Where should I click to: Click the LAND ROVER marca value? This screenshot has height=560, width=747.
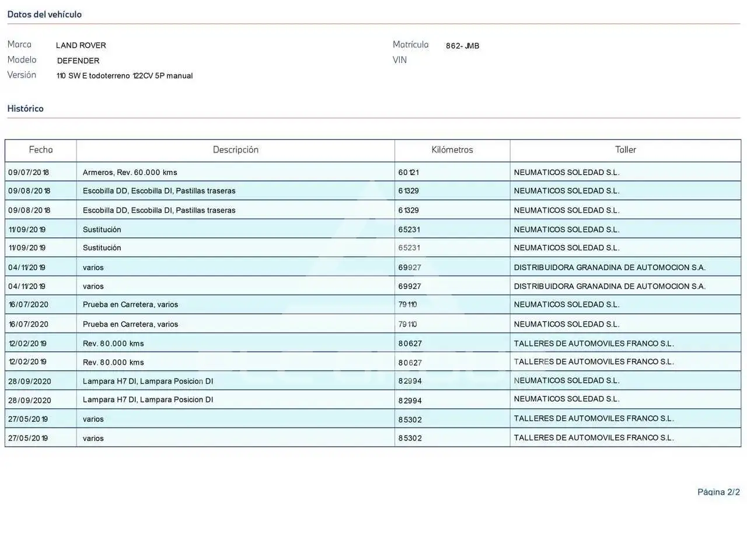(81, 45)
